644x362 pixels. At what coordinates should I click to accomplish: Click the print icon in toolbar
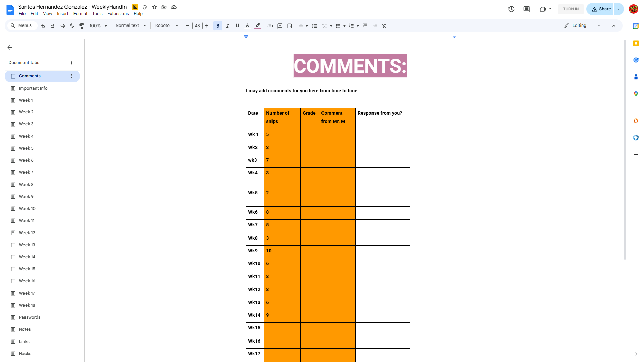tap(62, 26)
